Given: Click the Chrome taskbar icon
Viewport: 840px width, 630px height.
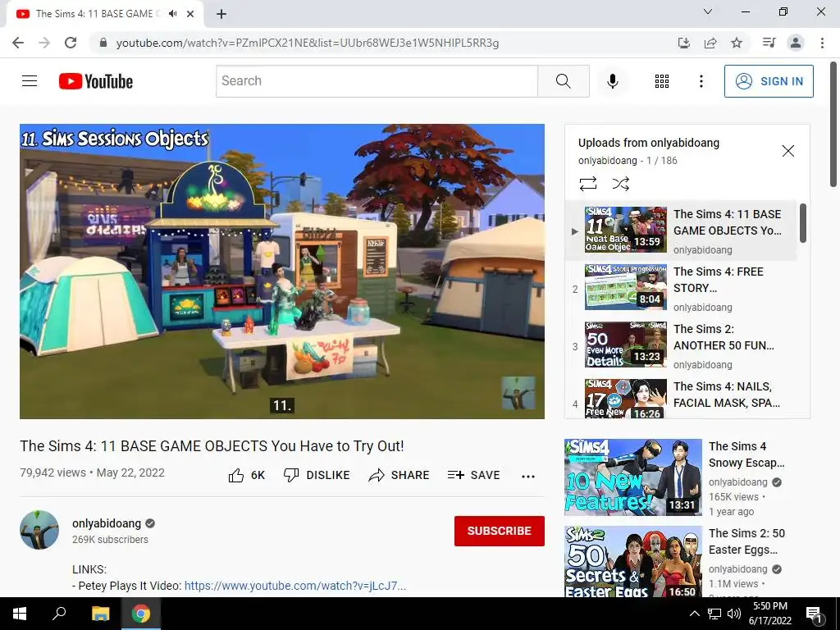Looking at the screenshot, I should click(141, 614).
